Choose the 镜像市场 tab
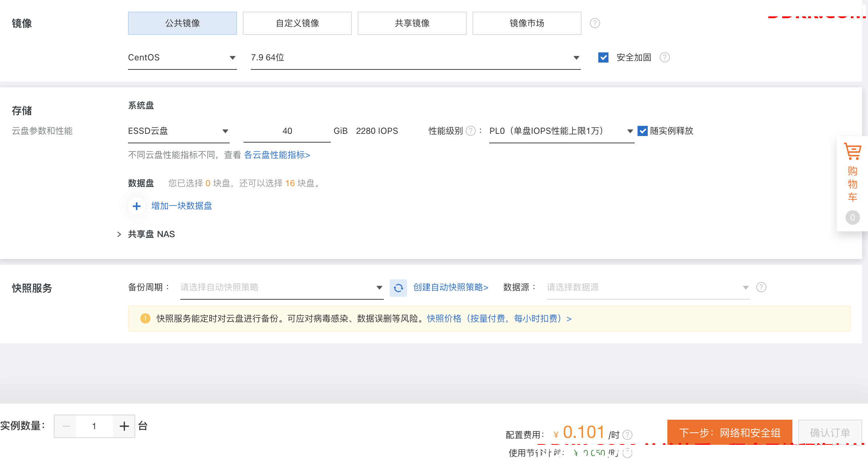Image resolution: width=868 pixels, height=459 pixels. 527,23
